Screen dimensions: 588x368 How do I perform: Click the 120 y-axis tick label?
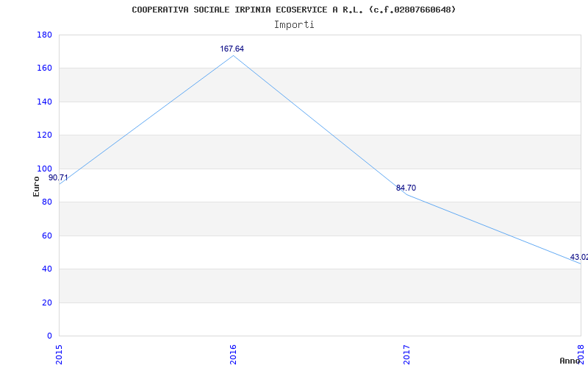pyautogui.click(x=44, y=135)
